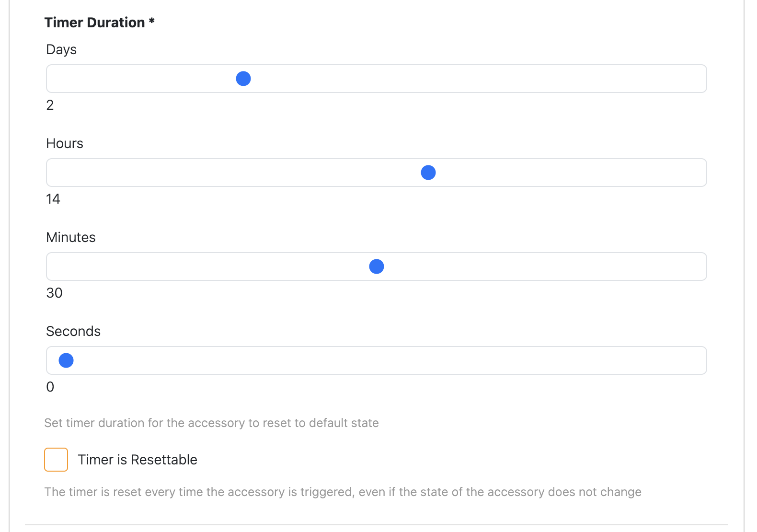Click the Minutes value '30' readout
This screenshot has height=532, width=757.
click(54, 293)
